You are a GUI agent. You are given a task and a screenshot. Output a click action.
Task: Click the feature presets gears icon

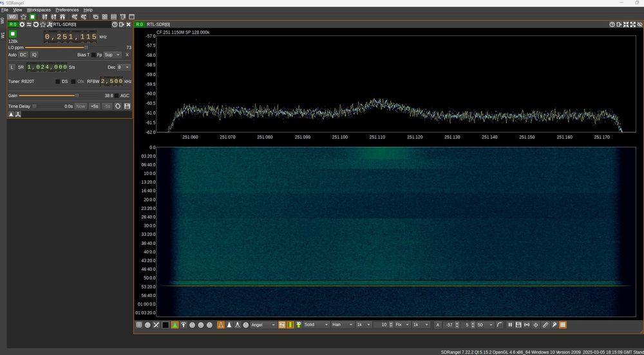click(x=83, y=17)
